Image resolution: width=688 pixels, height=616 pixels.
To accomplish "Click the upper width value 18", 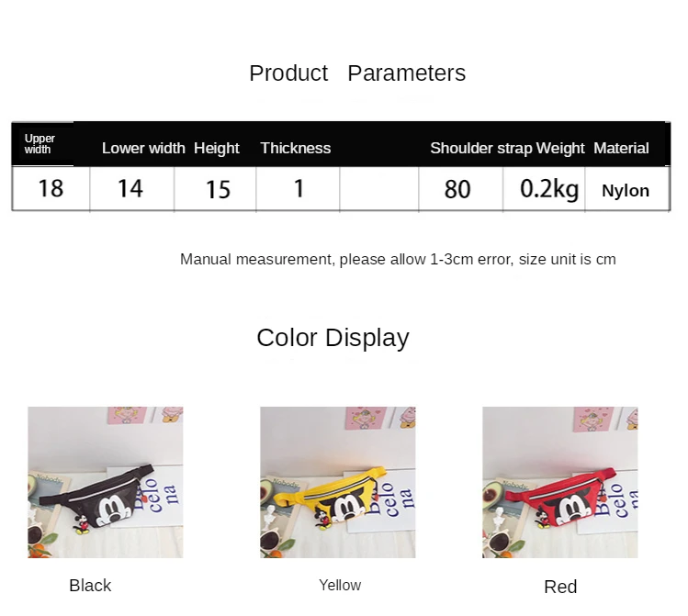I will pos(51,188).
